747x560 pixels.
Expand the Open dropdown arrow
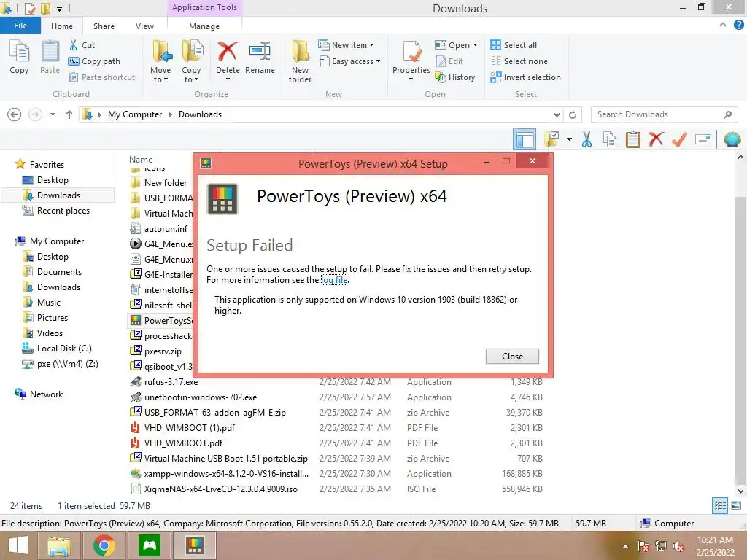pos(475,45)
